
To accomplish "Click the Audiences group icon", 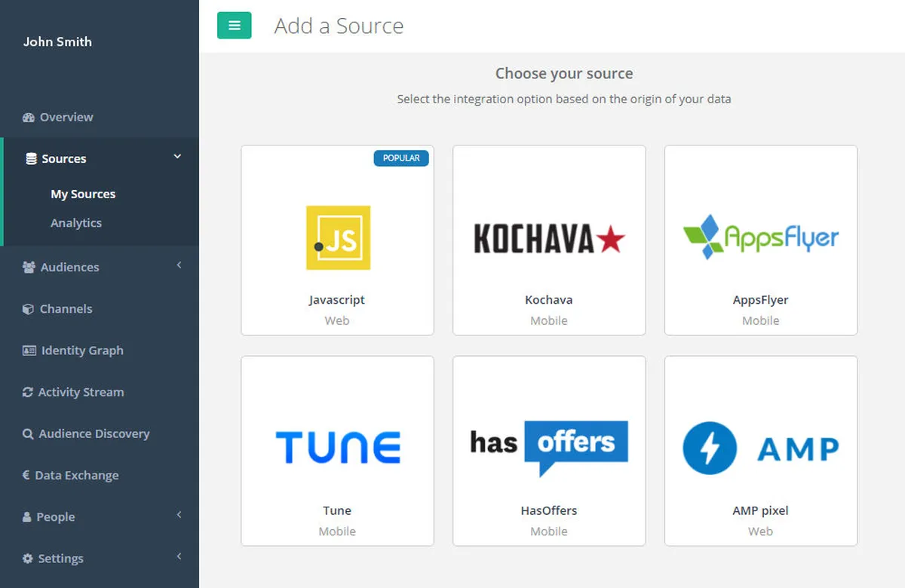I will coord(29,267).
